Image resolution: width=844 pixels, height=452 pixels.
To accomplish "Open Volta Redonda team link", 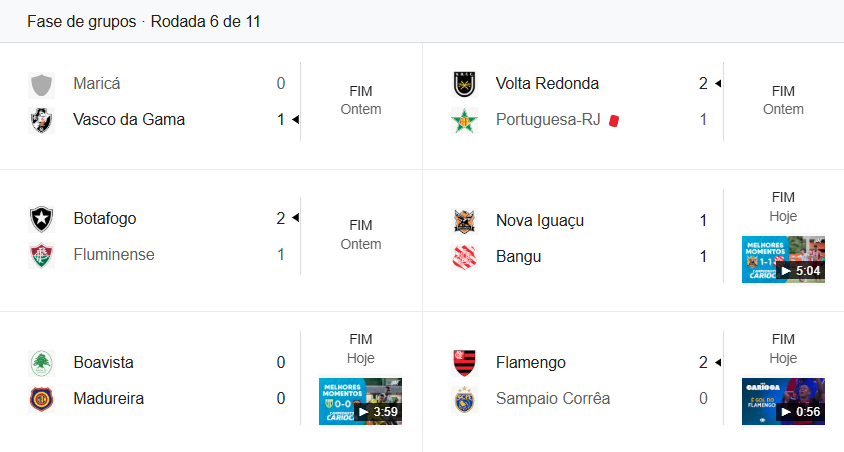I will (547, 84).
